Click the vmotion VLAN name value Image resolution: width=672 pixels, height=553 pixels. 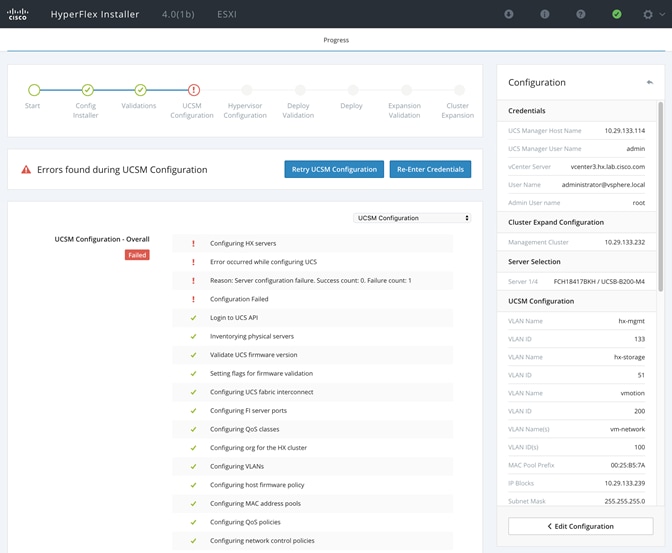point(633,393)
